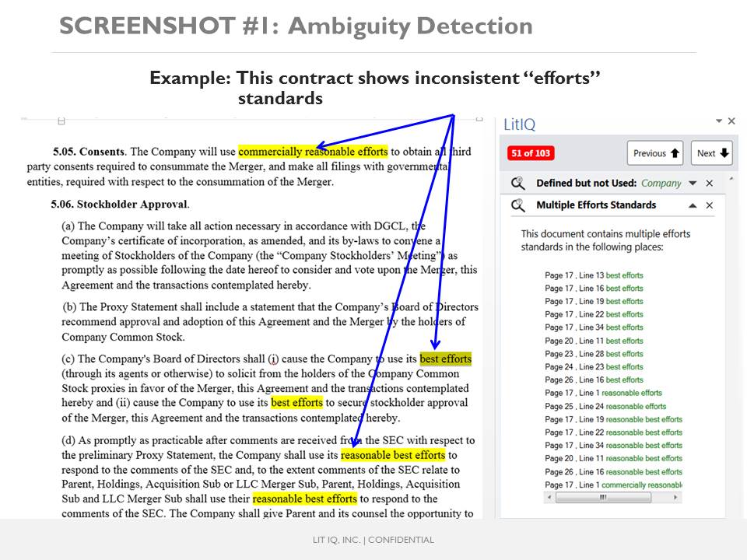
Task: Open Page 20, Line 11 reasonable best efforts
Action: click(x=614, y=459)
